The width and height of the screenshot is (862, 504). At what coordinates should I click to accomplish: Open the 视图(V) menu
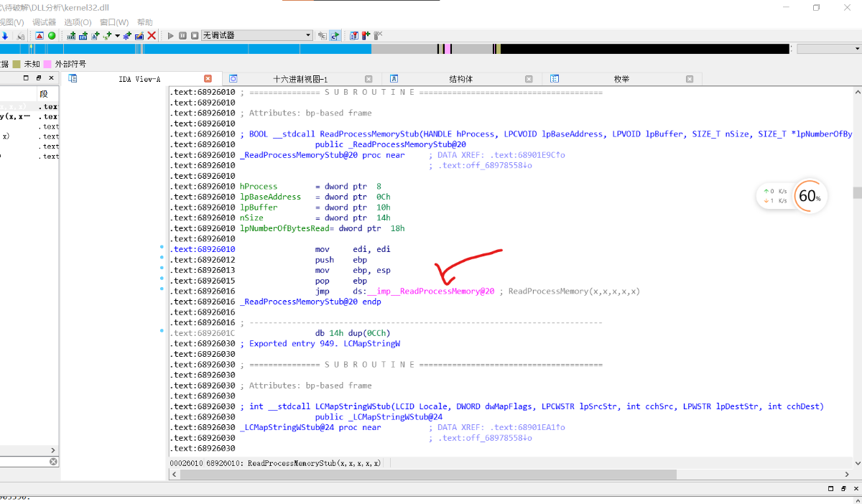11,22
